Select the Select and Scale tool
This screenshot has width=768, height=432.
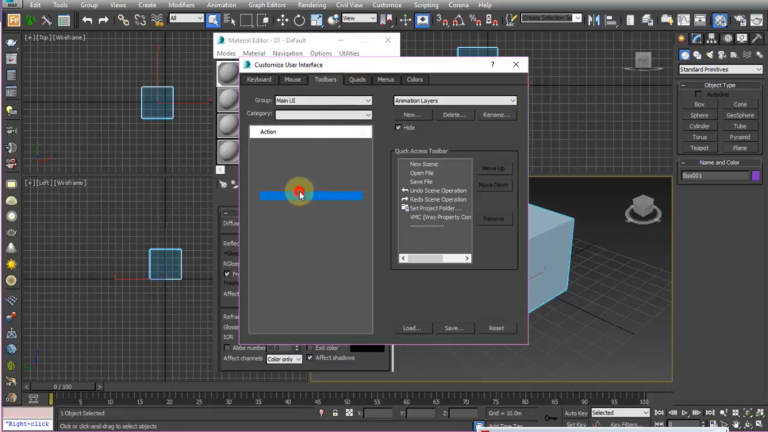click(316, 20)
